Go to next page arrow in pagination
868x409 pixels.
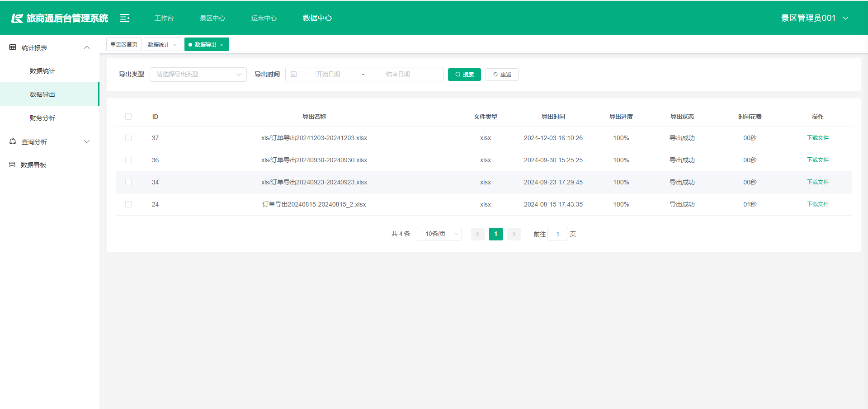514,234
